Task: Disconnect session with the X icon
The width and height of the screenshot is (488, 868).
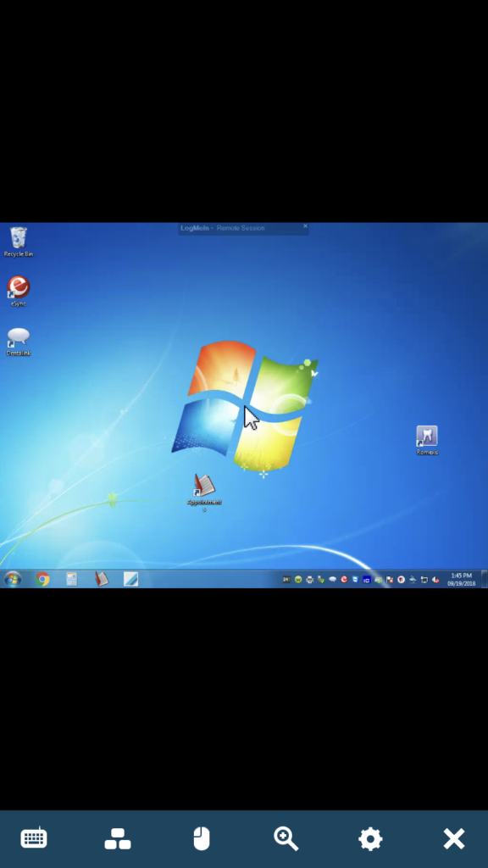Action: (454, 838)
